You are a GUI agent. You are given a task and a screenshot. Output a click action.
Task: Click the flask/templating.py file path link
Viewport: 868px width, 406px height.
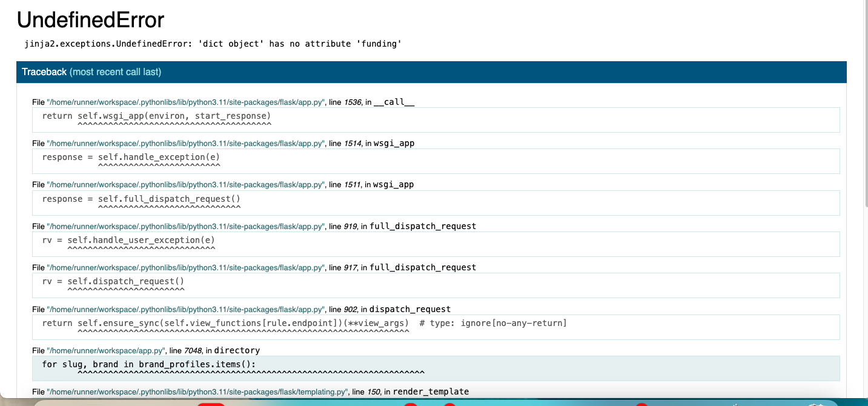[197, 392]
